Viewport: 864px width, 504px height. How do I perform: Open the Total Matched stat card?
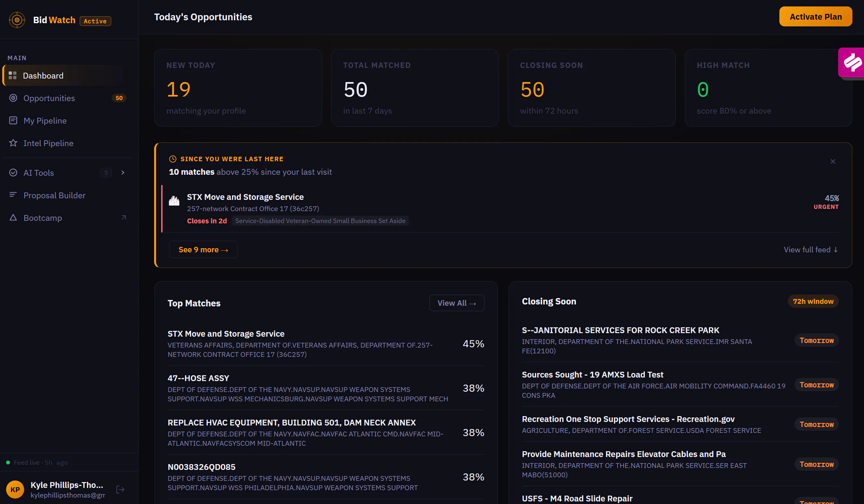[x=415, y=88]
